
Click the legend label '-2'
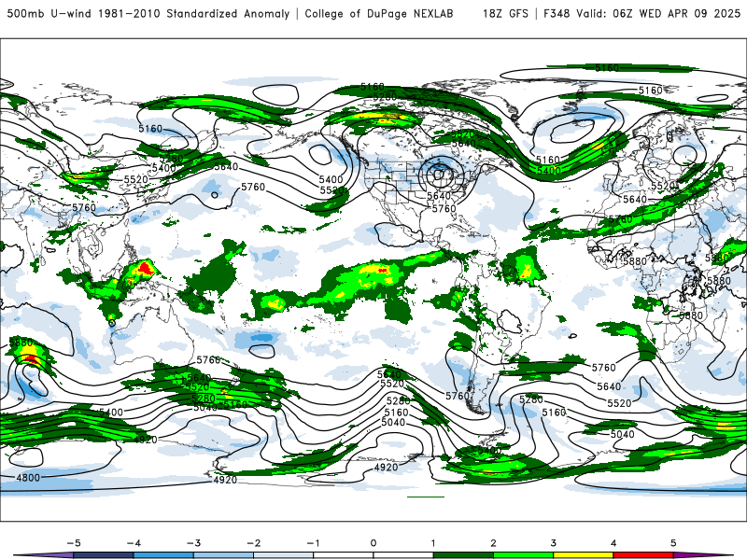[x=253, y=543]
